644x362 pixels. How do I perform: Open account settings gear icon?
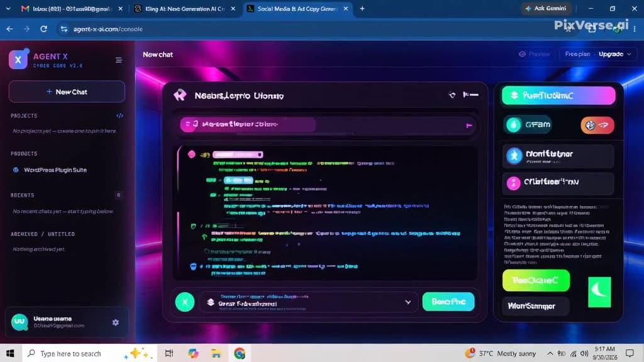click(x=116, y=322)
